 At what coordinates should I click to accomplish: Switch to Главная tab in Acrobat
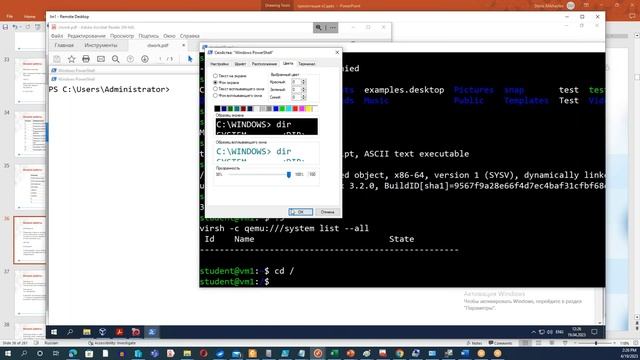[x=64, y=45]
